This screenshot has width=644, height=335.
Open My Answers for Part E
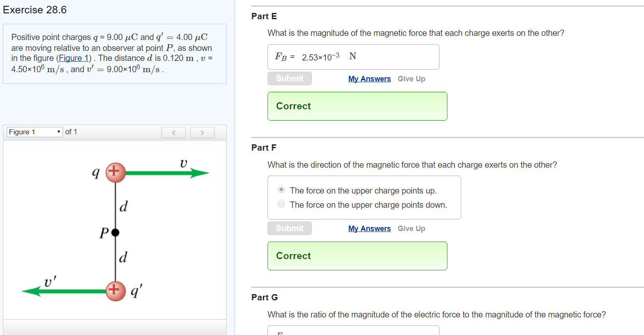point(369,78)
